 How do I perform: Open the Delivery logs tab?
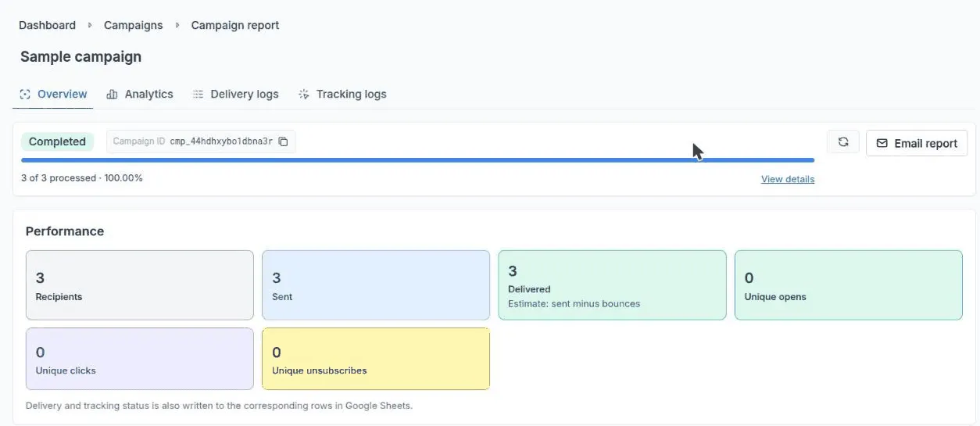236,94
